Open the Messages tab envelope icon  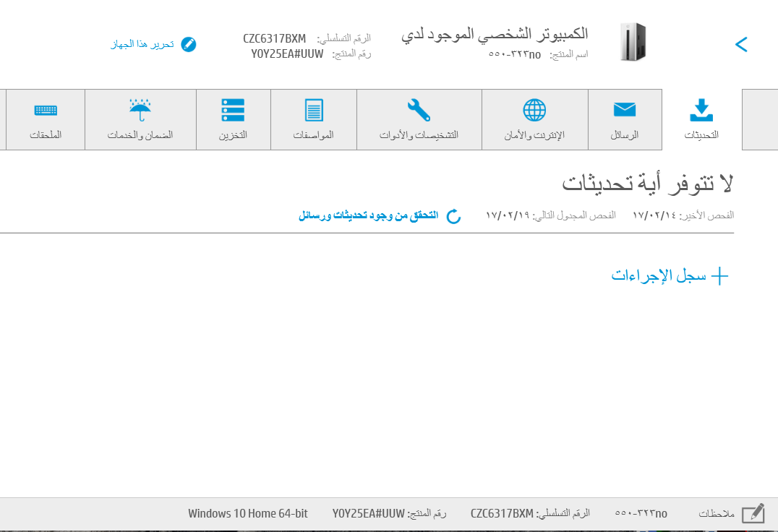(x=624, y=109)
